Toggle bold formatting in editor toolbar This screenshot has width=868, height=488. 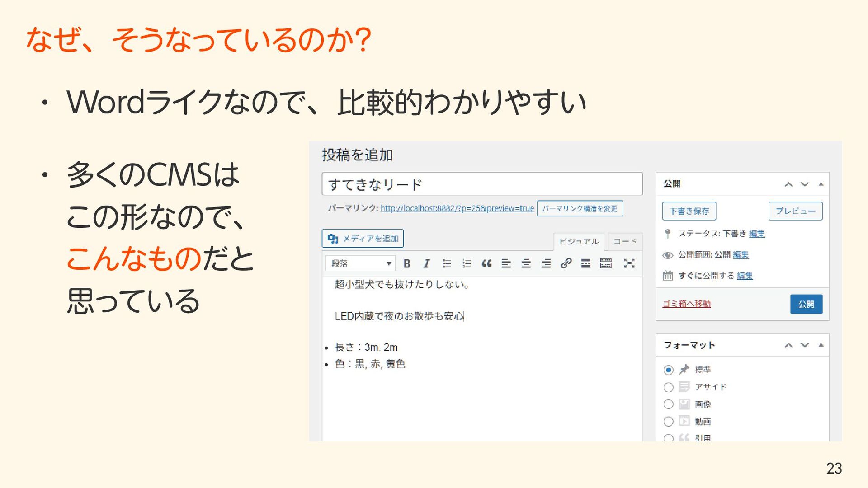(407, 263)
